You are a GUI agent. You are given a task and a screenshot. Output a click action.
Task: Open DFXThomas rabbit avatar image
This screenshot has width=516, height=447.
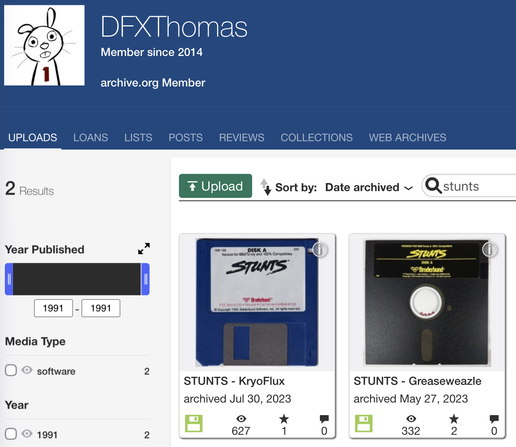44,45
